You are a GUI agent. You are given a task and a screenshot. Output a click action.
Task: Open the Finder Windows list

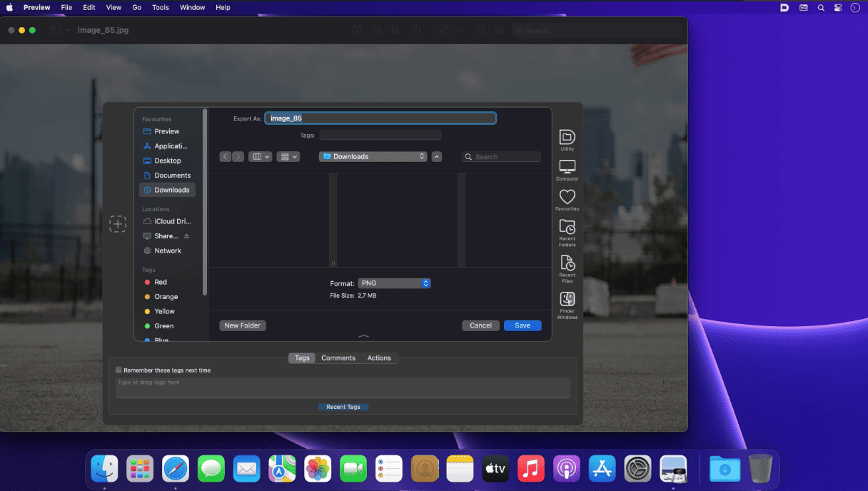pyautogui.click(x=567, y=305)
